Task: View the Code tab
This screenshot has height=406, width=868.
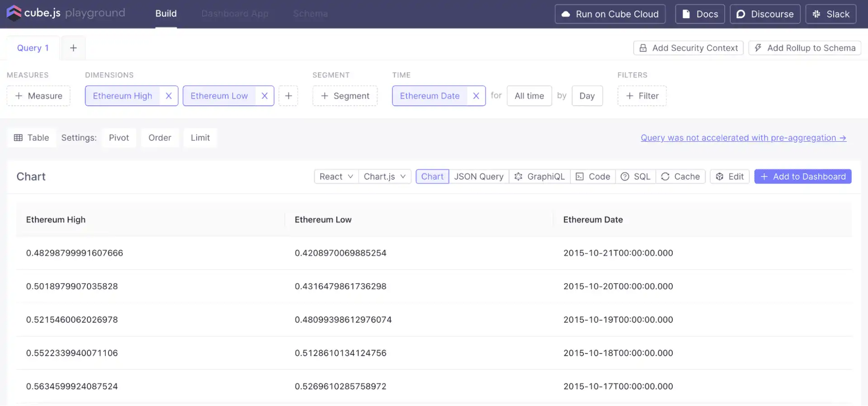Action: click(x=593, y=177)
